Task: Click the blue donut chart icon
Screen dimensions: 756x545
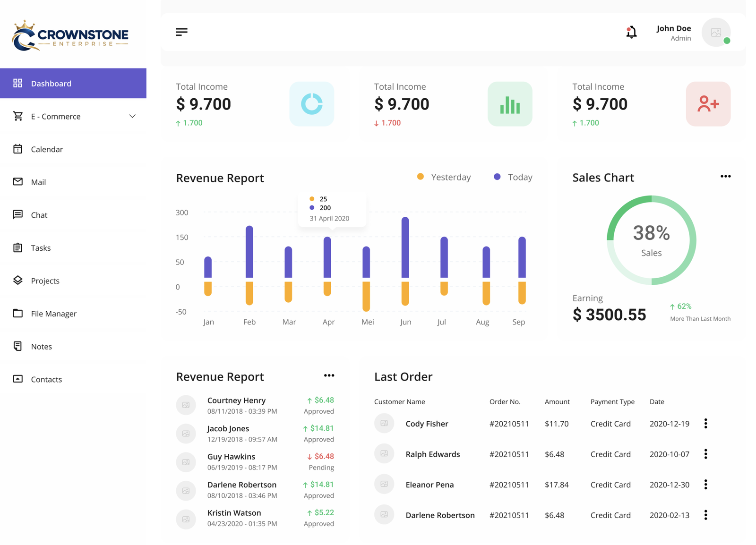Action: pyautogui.click(x=312, y=104)
